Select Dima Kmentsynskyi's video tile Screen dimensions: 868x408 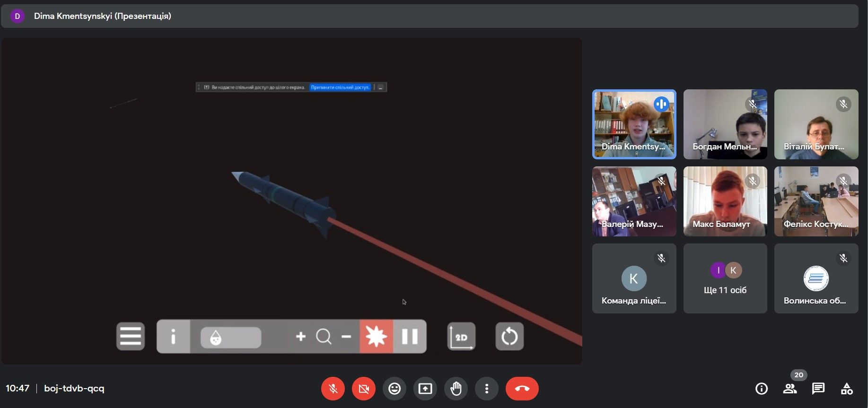coord(634,124)
